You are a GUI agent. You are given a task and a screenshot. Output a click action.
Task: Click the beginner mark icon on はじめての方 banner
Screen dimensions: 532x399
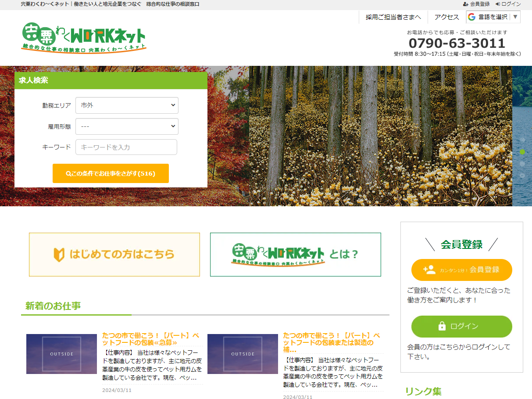[59, 255]
